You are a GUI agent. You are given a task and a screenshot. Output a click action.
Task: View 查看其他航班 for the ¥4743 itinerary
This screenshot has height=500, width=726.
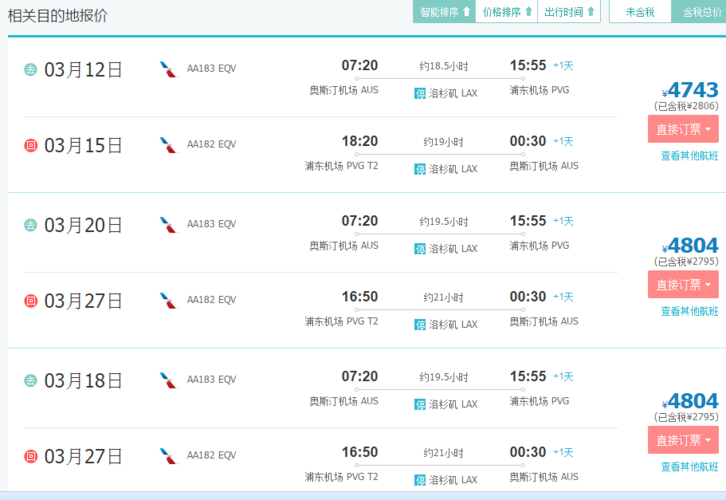pyautogui.click(x=689, y=156)
